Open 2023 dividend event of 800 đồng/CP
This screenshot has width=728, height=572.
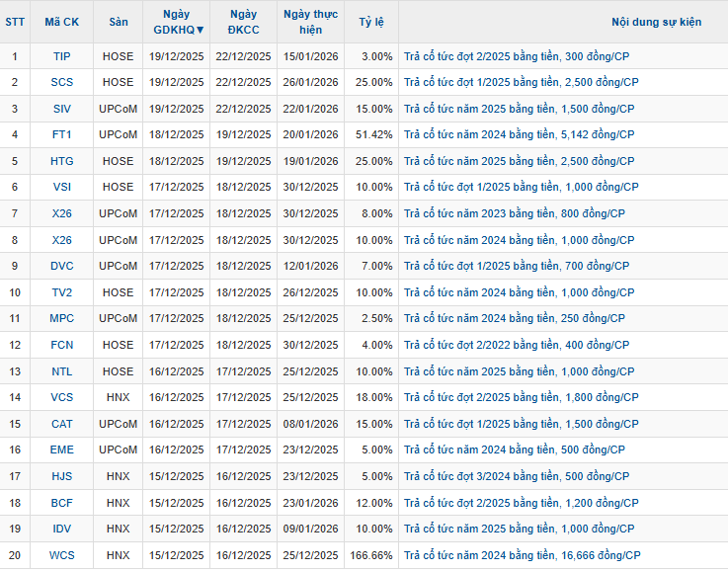(x=514, y=213)
